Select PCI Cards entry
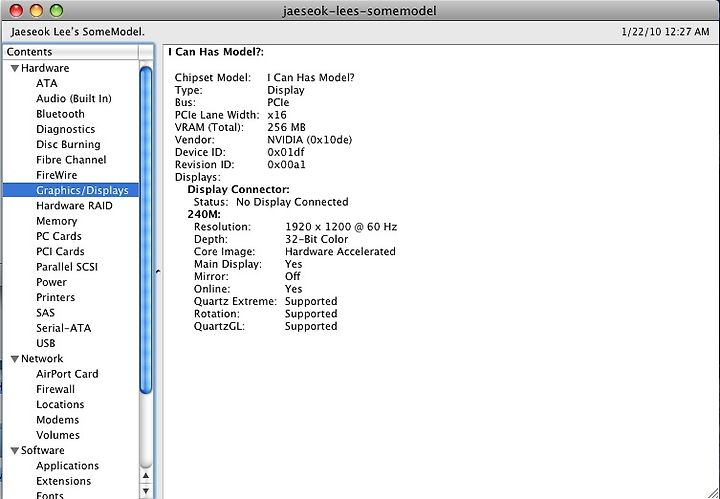720x499 pixels. tap(60, 252)
